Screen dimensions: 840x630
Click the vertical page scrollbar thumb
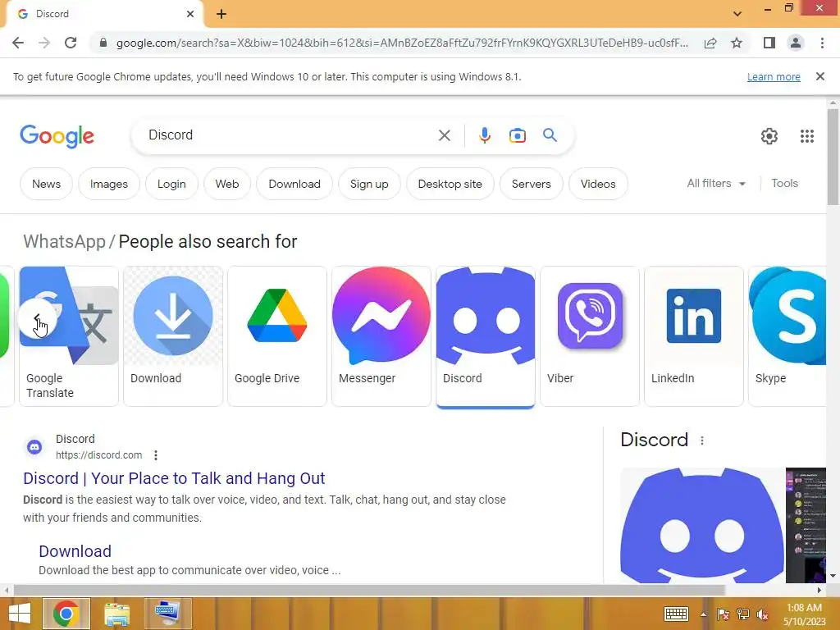pos(833,157)
